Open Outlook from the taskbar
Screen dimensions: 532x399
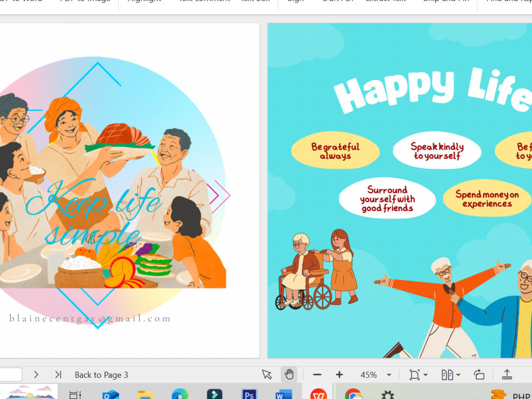click(x=111, y=395)
